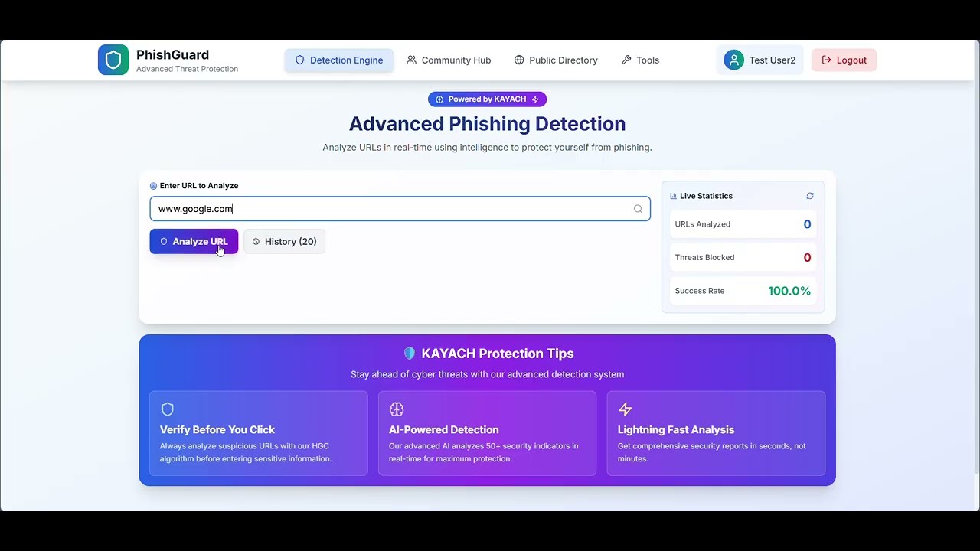
Task: Click the shield icon on Verify Before You Click card
Action: [168, 409]
